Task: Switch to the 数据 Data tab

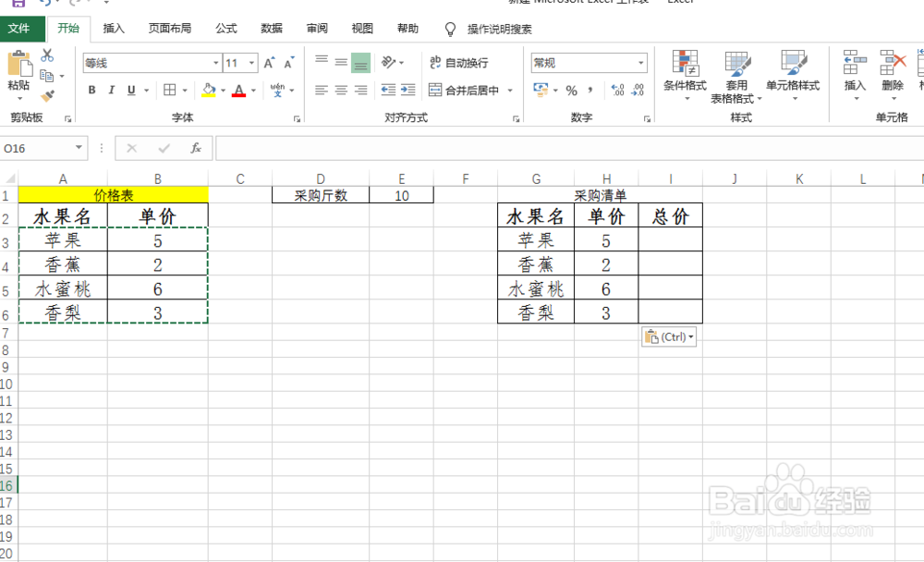Action: (271, 29)
